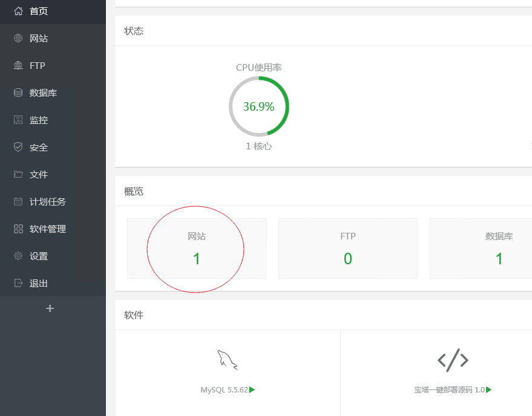The height and width of the screenshot is (416, 532).
Task: Open 文件 in the sidebar
Action: click(x=53, y=174)
